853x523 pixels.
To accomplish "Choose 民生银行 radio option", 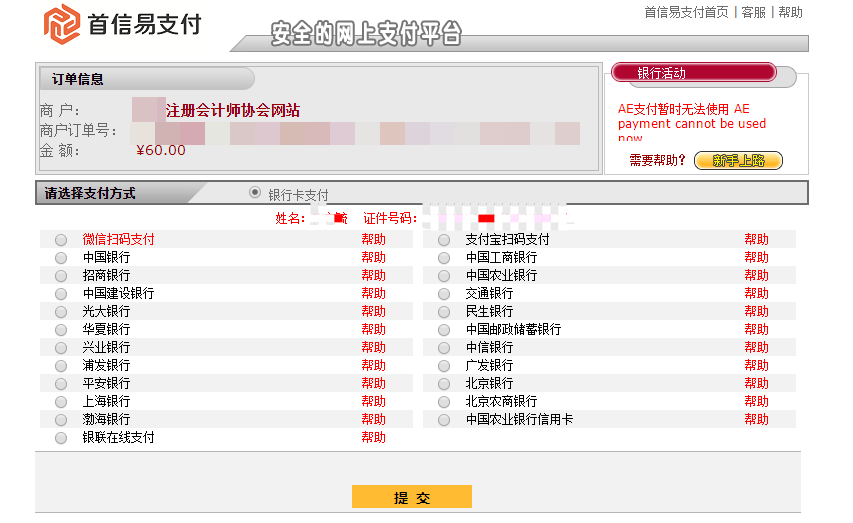I will [x=444, y=312].
